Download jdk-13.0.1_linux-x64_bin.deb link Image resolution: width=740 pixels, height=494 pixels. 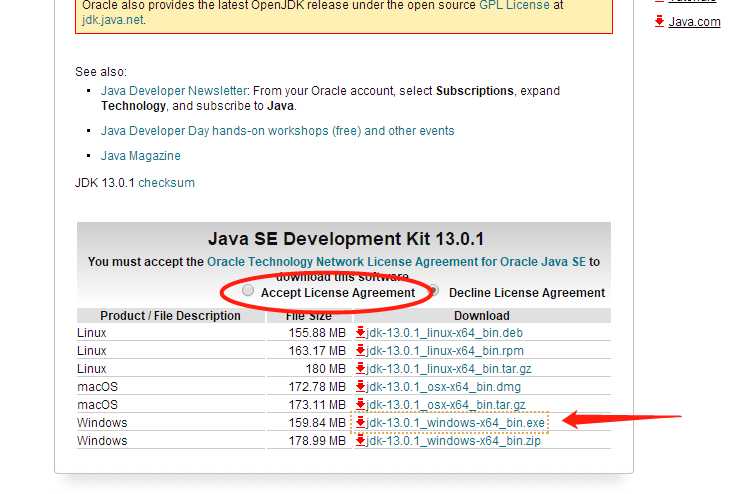point(444,333)
